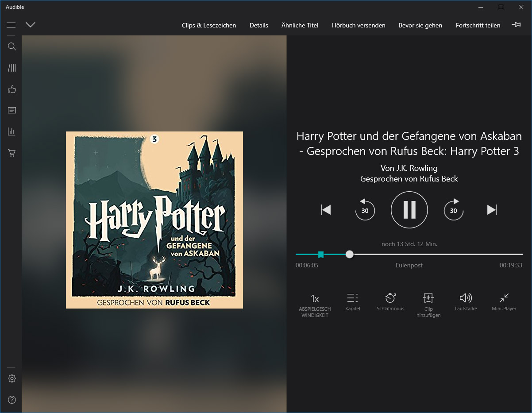Click narrator line Gesprochen von Rufus Beck

click(409, 179)
